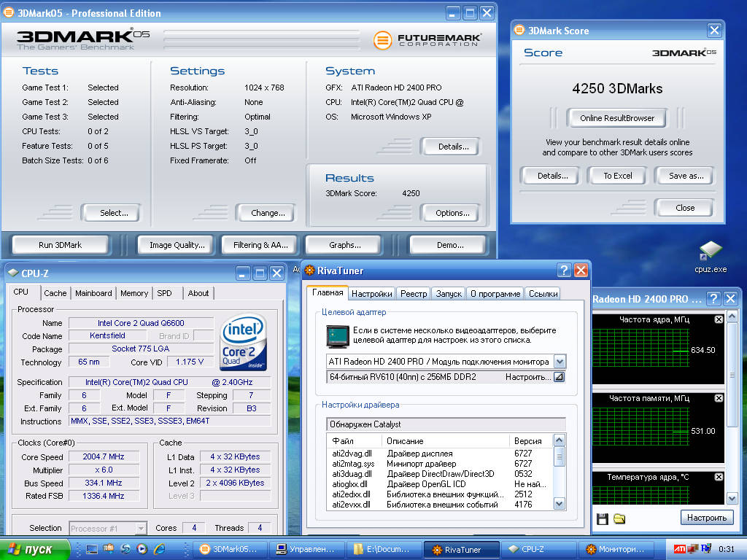
Task: Click scroll down arrow in monitoring window
Action: tap(732, 499)
